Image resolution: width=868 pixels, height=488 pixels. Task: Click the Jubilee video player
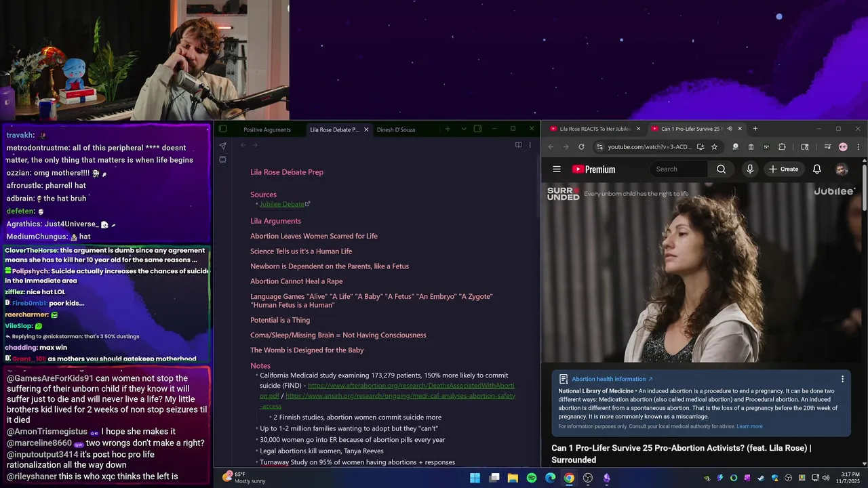(x=701, y=272)
